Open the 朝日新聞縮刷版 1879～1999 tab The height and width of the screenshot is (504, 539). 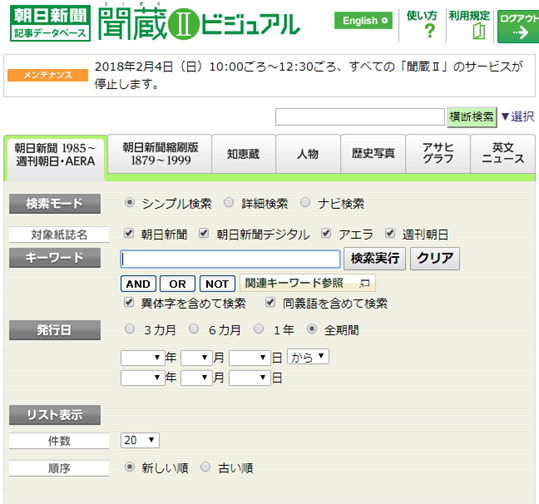[160, 154]
